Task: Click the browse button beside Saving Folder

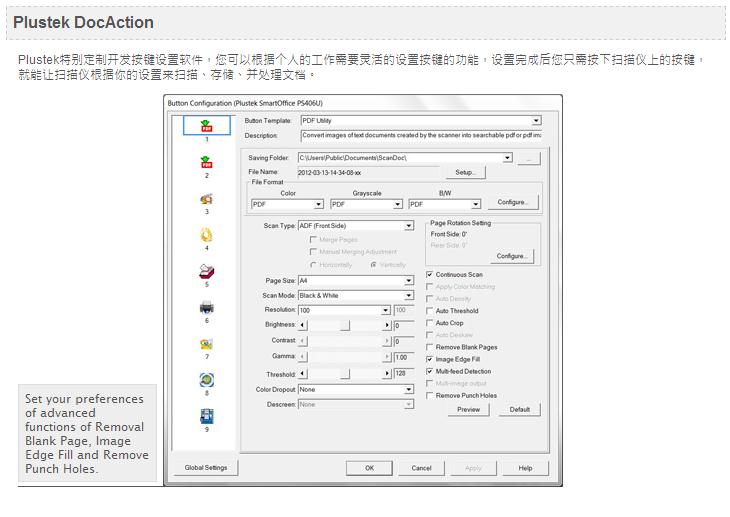Action: click(x=529, y=159)
